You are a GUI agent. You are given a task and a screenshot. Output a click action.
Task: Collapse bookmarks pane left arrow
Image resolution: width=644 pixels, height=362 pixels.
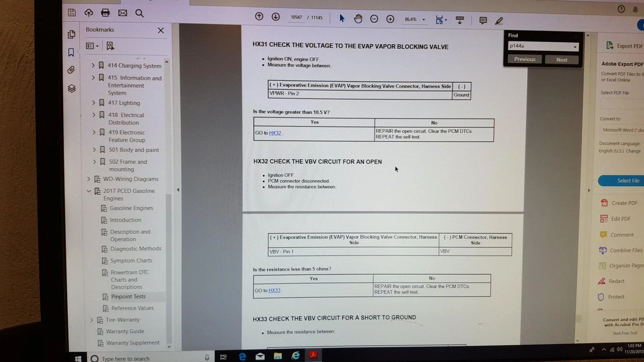[x=178, y=190]
